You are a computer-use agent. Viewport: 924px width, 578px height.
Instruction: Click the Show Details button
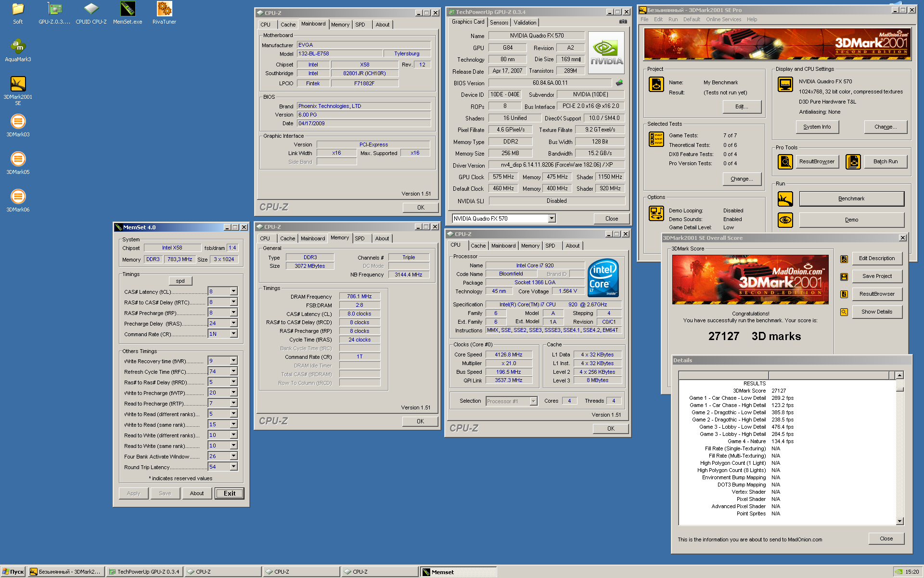(877, 312)
